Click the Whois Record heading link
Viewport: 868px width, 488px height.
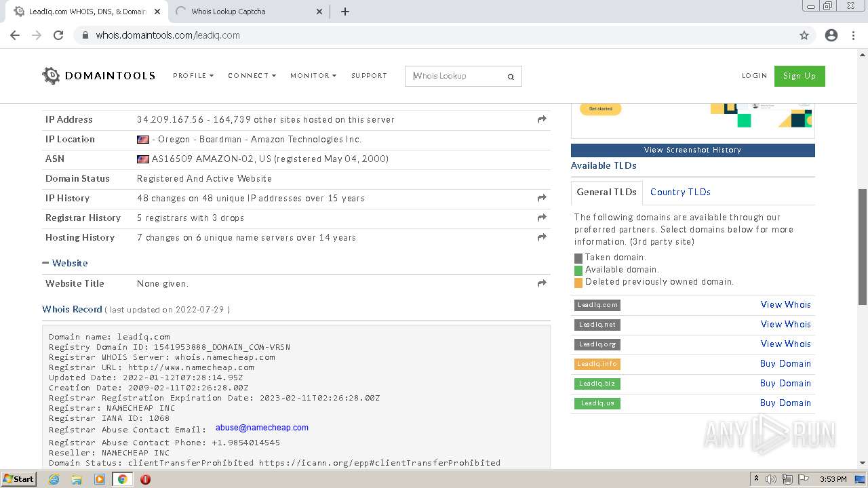[72, 309]
